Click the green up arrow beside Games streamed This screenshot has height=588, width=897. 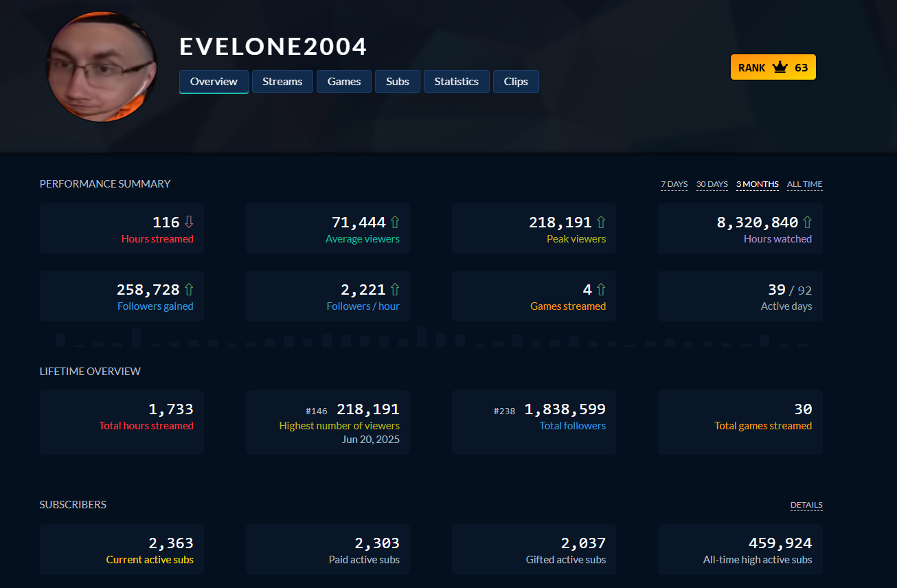(601, 289)
